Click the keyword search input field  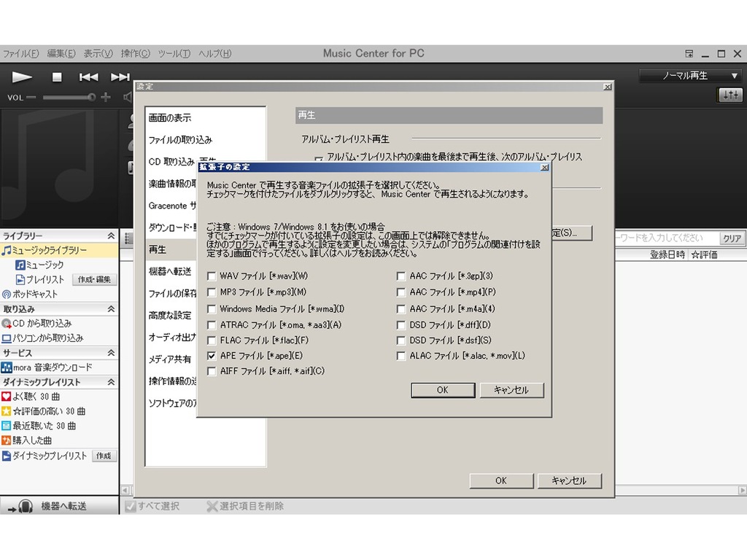point(667,238)
